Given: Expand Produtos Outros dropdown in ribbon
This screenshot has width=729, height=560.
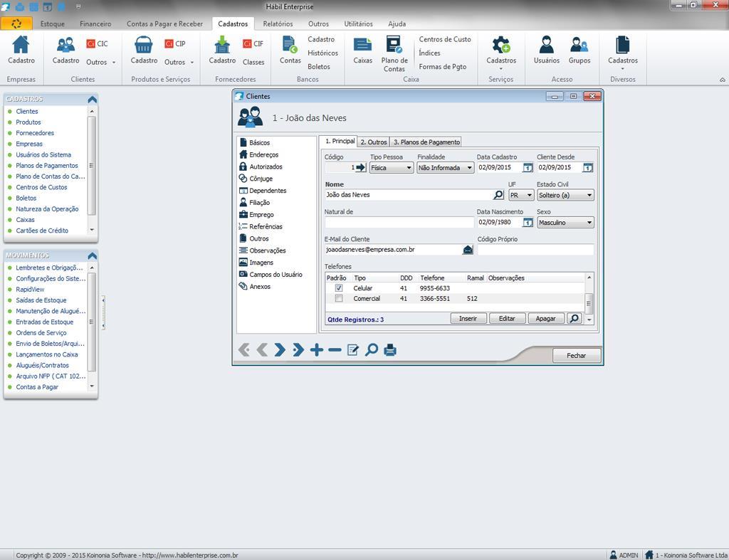Looking at the screenshot, I should click(179, 62).
